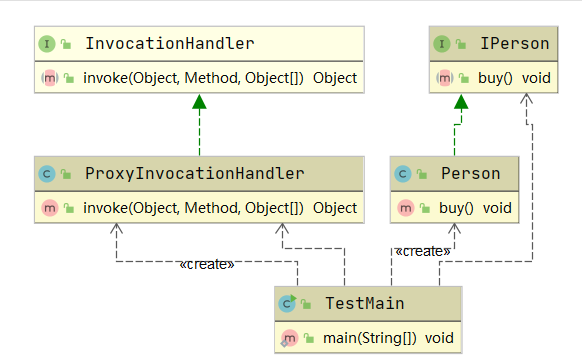Click the «create» label below Person
Viewport: 582px width, 364px height.
coord(423,251)
